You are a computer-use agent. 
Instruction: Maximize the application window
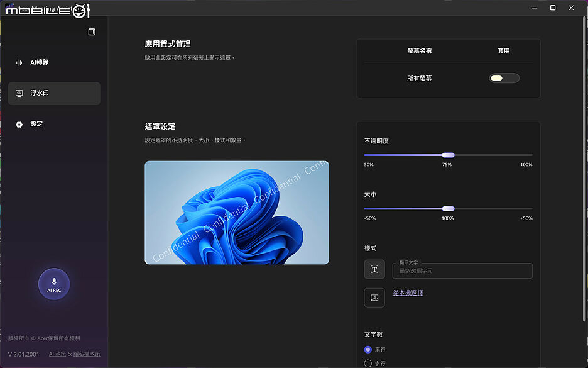point(553,8)
